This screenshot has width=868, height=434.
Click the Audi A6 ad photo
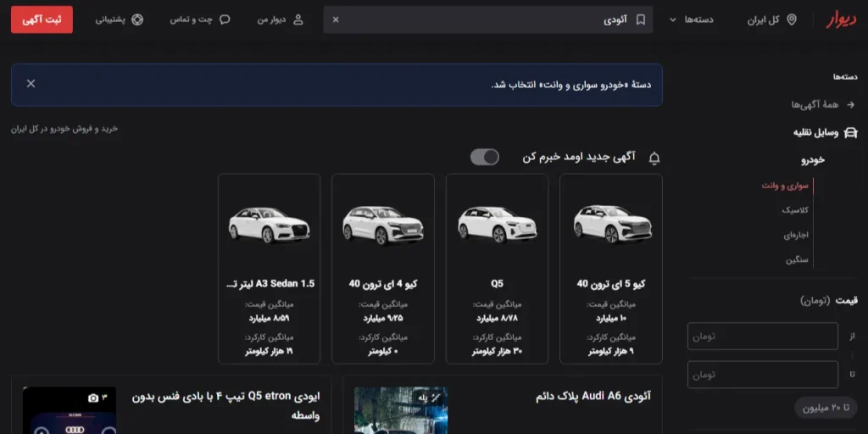[x=401, y=410]
